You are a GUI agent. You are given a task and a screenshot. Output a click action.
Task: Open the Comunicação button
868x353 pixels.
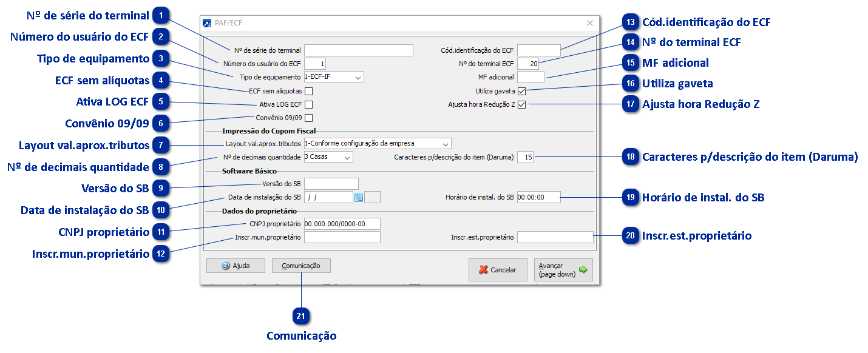[301, 266]
